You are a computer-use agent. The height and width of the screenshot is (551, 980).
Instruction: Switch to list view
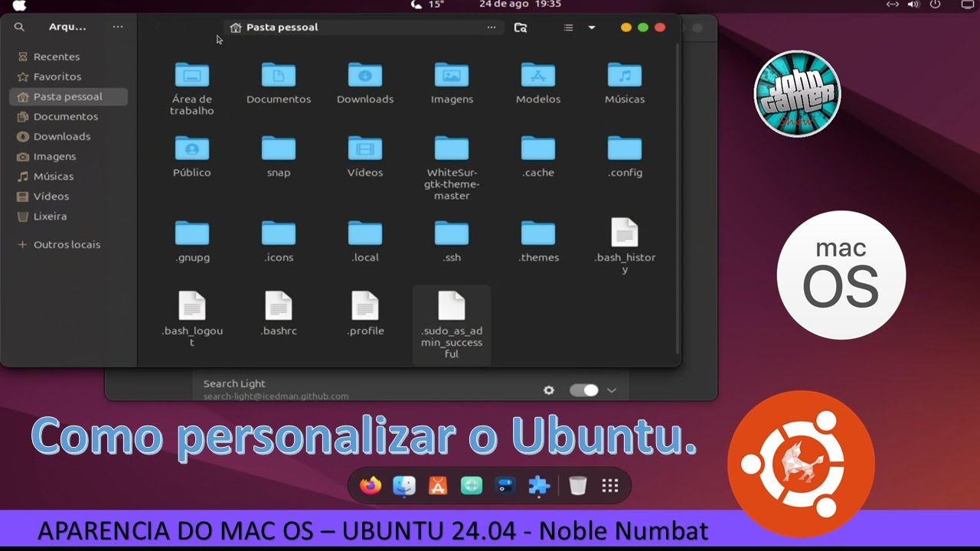(568, 28)
